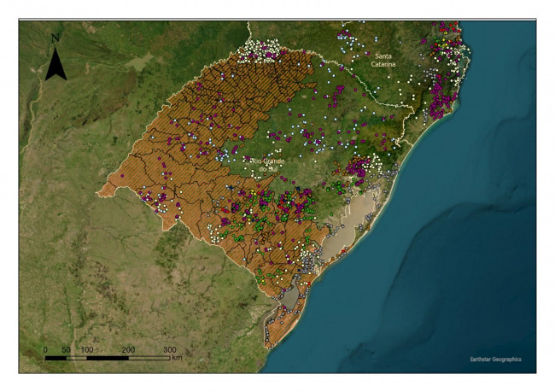The image size is (555, 392).
Task: Click the "km" unit label
Action: 177,359
